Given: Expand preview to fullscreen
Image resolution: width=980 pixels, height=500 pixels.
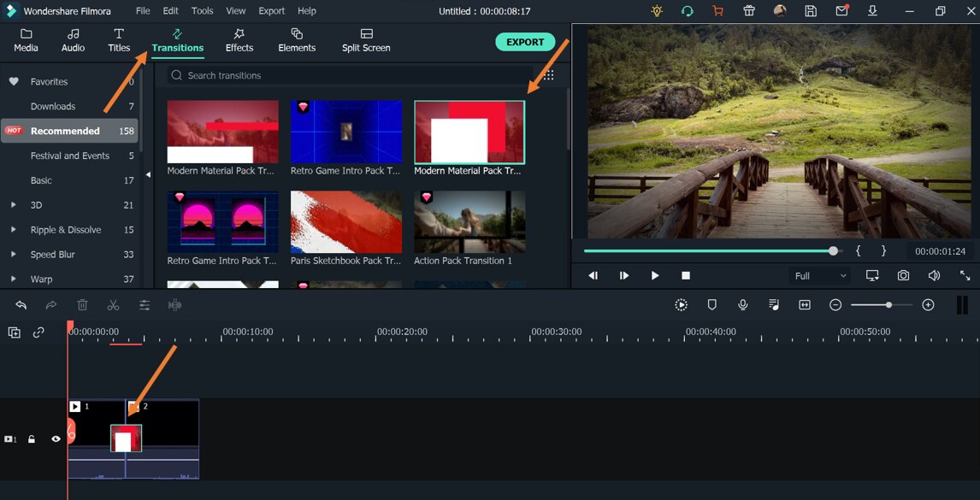Looking at the screenshot, I should (x=965, y=275).
